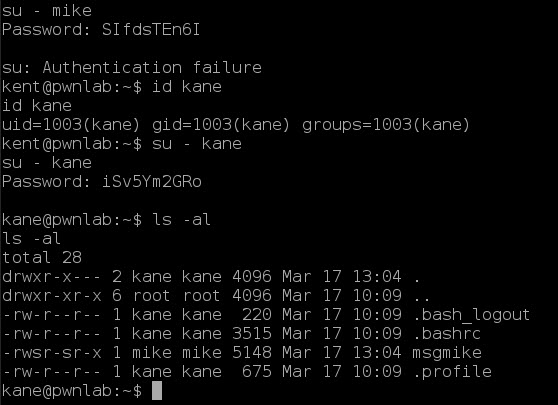
Task: Click the last kane@pwnlab prompt
Action: (72, 391)
